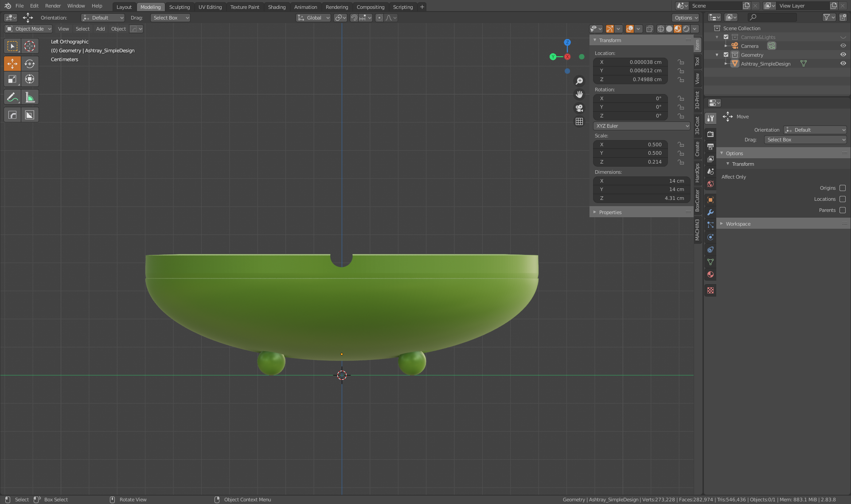Click the Options button in header
This screenshot has height=504, width=851.
pos(686,18)
